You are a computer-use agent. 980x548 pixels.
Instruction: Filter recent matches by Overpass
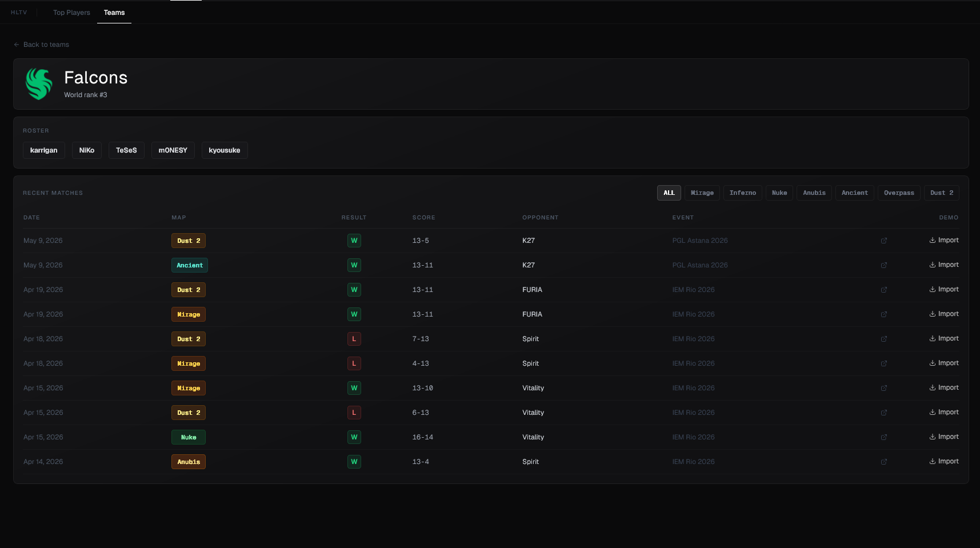pos(899,193)
